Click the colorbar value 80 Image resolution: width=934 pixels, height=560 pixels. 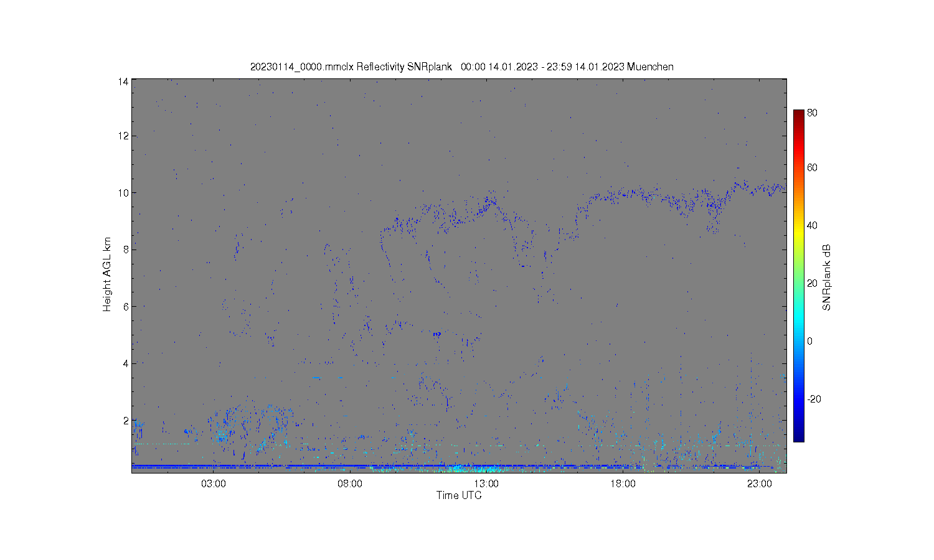(x=812, y=113)
